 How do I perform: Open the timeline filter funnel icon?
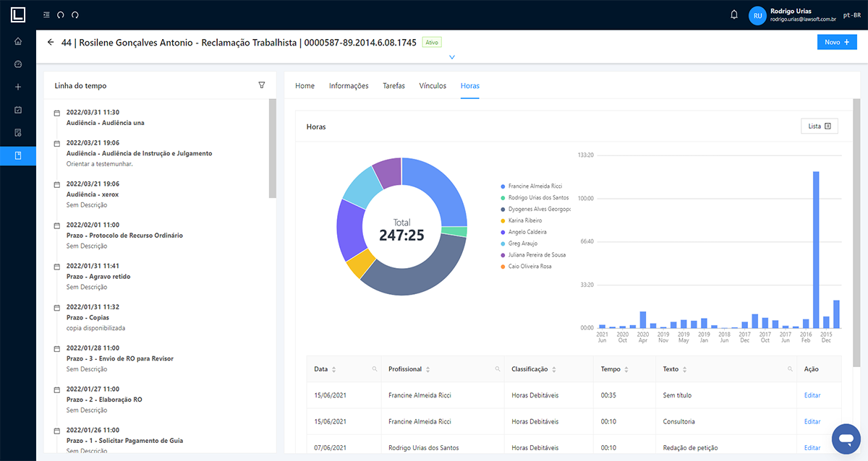click(x=262, y=85)
